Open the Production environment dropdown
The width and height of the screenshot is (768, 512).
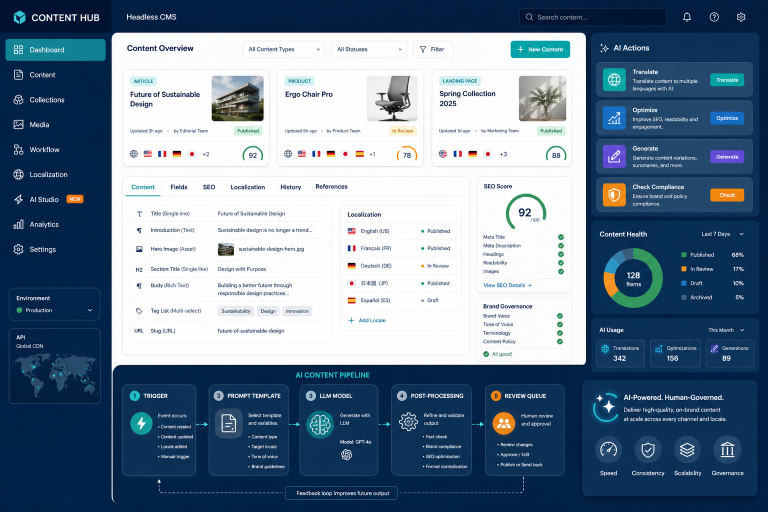pos(54,310)
